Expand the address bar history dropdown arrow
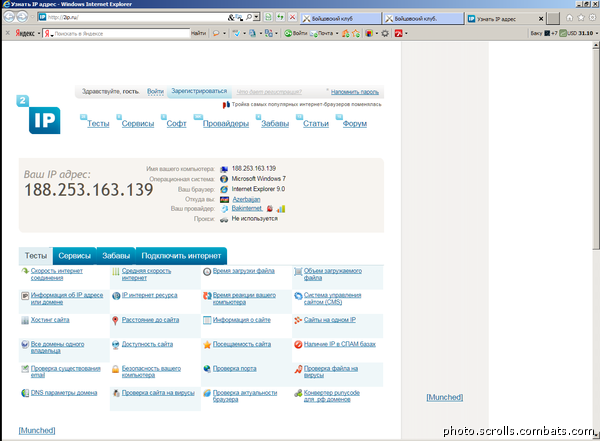Screen dimensions: 600x441 click(x=257, y=17)
